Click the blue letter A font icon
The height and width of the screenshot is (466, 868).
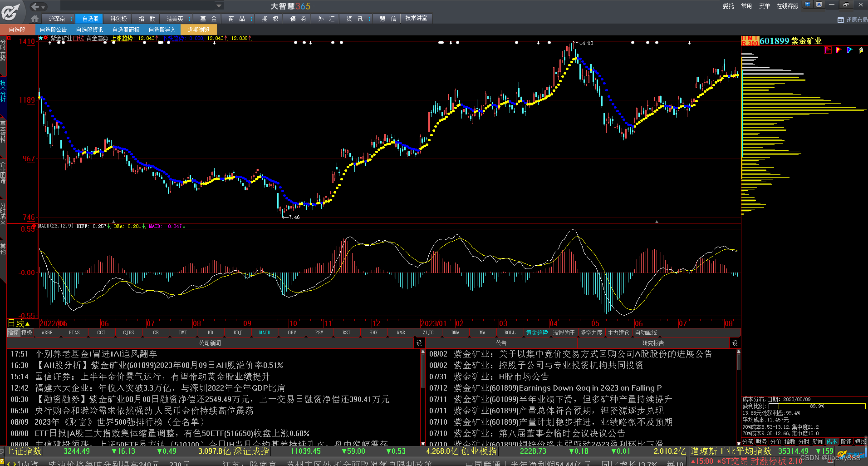819,5
